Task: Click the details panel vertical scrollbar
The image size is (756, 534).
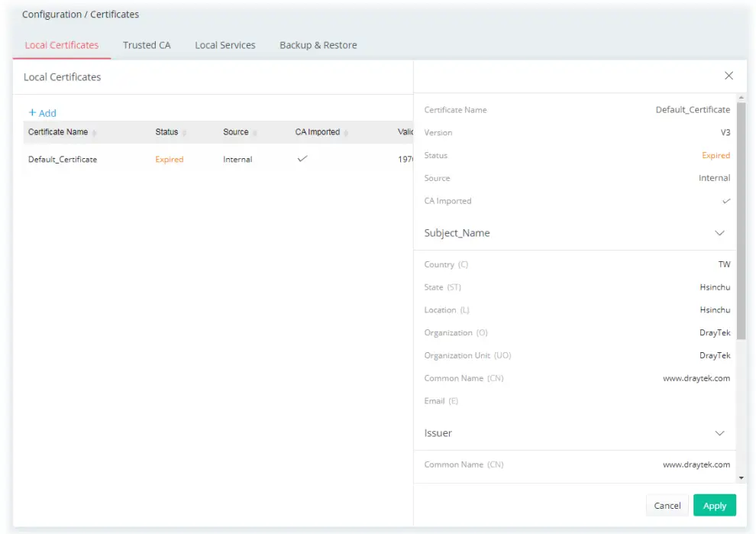Action: (x=741, y=222)
